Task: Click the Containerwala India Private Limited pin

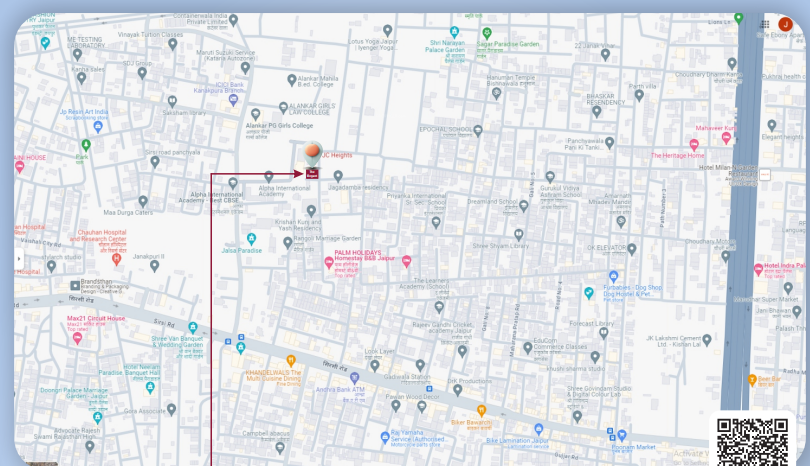Action: [x=233, y=20]
